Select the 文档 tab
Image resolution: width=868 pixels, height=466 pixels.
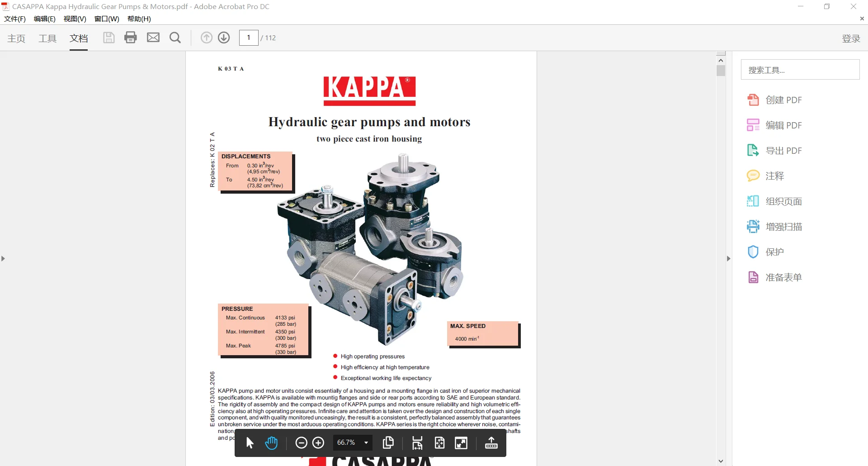click(x=79, y=38)
